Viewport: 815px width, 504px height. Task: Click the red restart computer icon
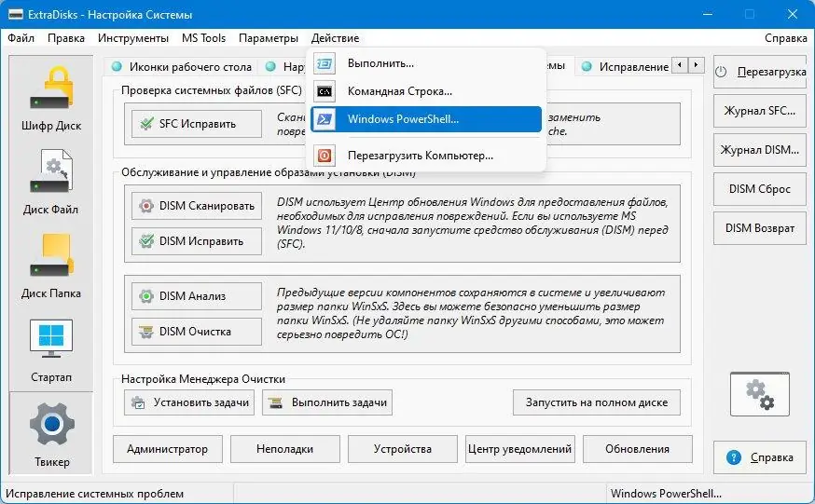pyautogui.click(x=325, y=156)
